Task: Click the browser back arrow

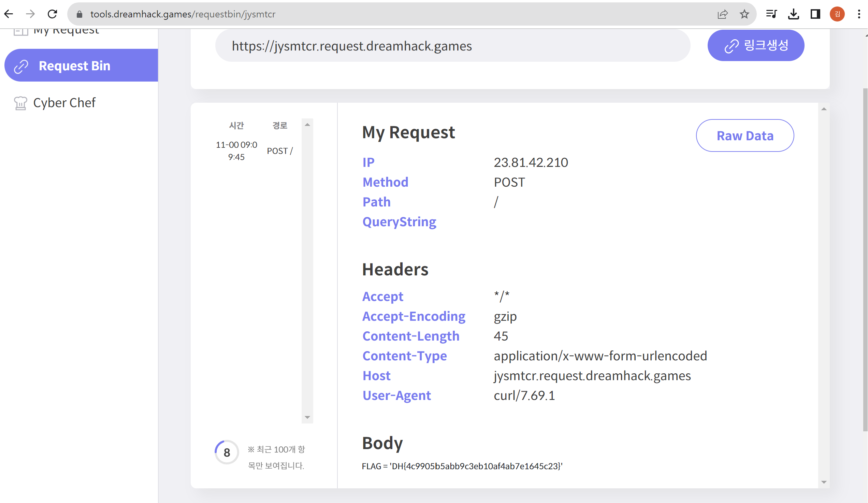Action: tap(9, 14)
